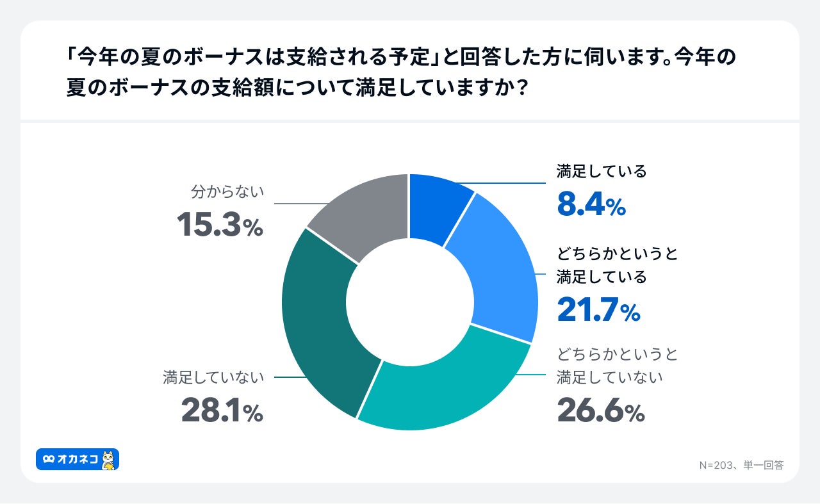Click the survey question title text
The width and height of the screenshot is (820, 504).
coord(401,71)
